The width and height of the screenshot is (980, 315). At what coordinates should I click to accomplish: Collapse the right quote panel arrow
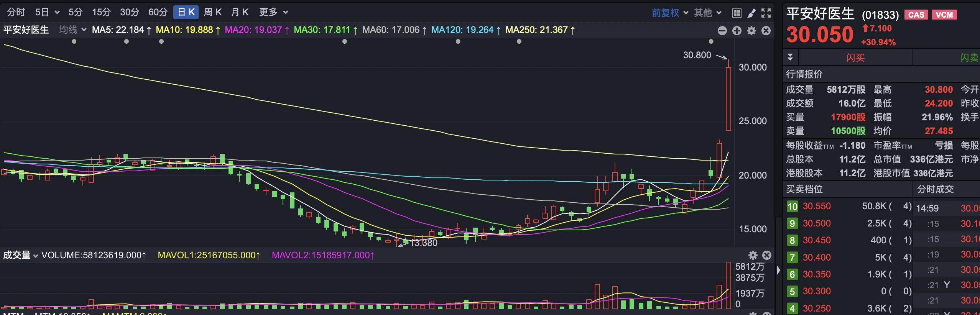(x=778, y=270)
